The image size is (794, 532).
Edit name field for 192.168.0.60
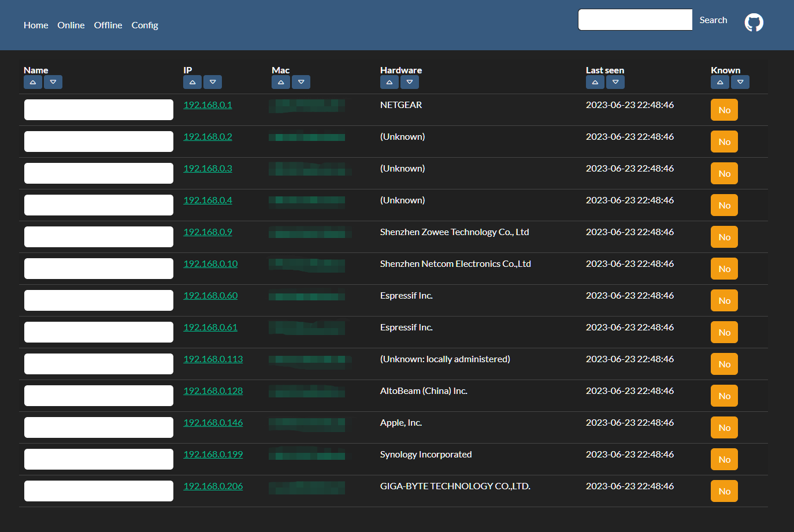(x=99, y=300)
